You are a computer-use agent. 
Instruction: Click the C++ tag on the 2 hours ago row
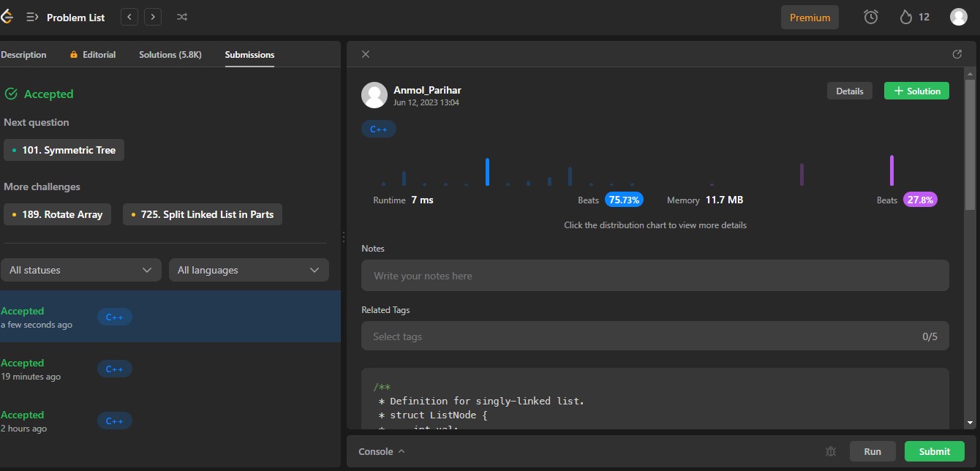[115, 421]
